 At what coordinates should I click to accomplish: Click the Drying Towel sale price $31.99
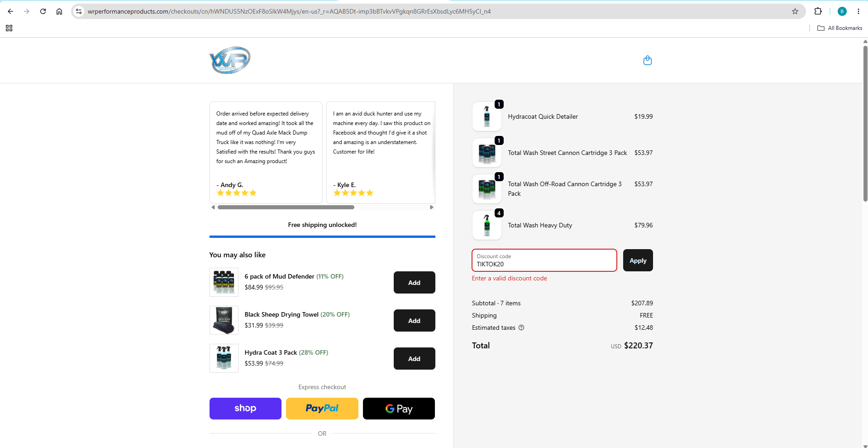[x=254, y=325]
